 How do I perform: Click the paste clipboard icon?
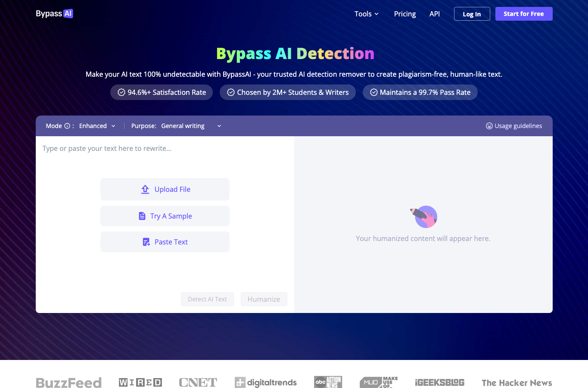pos(146,242)
